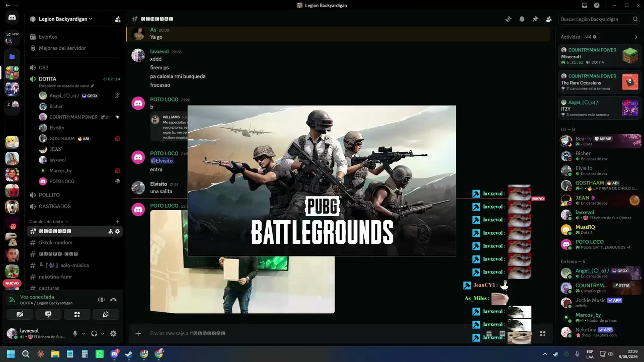This screenshot has width=644, height=362.
Task: Expand the Actividad panel arrow
Action: click(636, 37)
